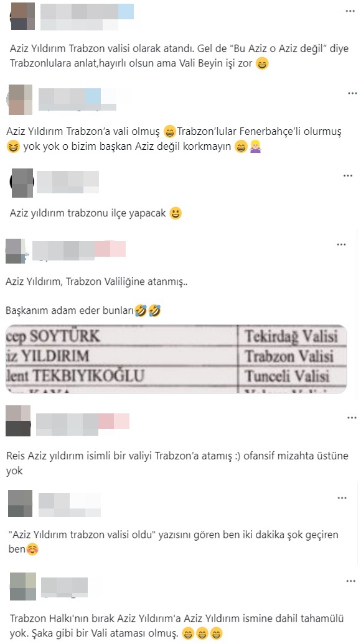This screenshot has height=644, width=361.
Task: Click the second tweet author's profile picture
Action: 20,100
